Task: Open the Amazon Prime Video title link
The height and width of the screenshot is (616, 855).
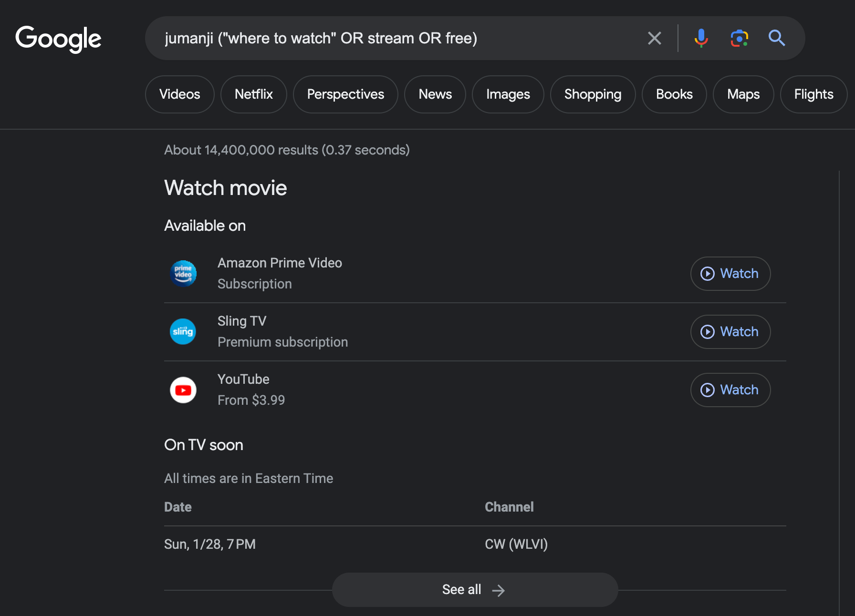Action: (280, 263)
